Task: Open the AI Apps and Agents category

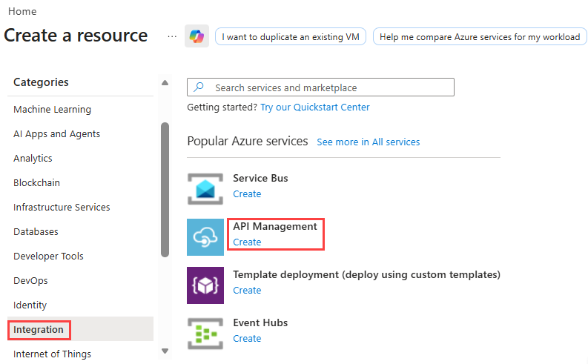Action: (56, 133)
